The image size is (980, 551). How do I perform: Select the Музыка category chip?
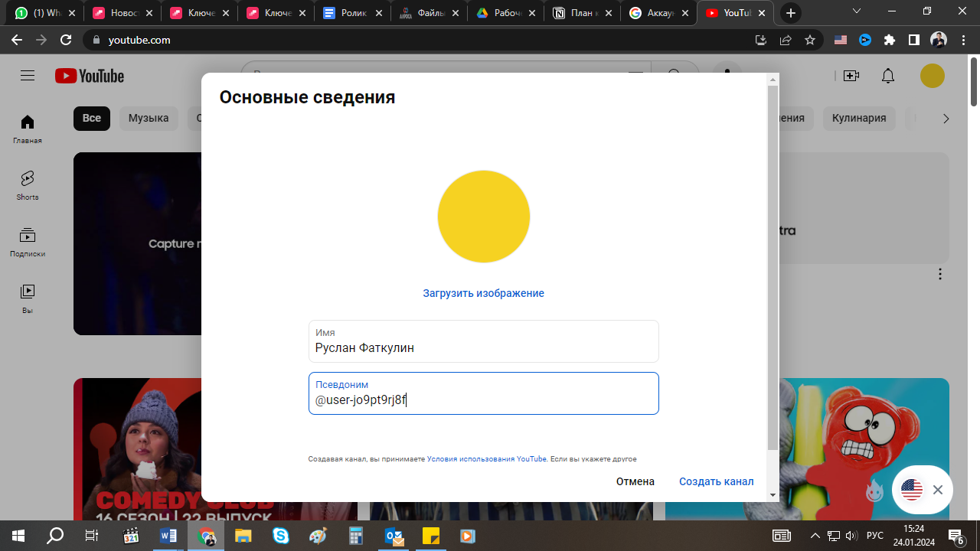point(149,119)
